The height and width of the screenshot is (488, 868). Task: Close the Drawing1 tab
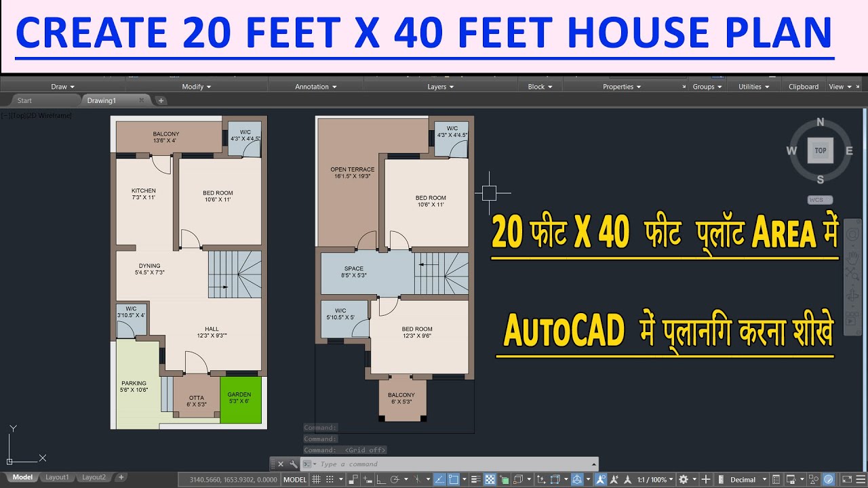coord(142,100)
